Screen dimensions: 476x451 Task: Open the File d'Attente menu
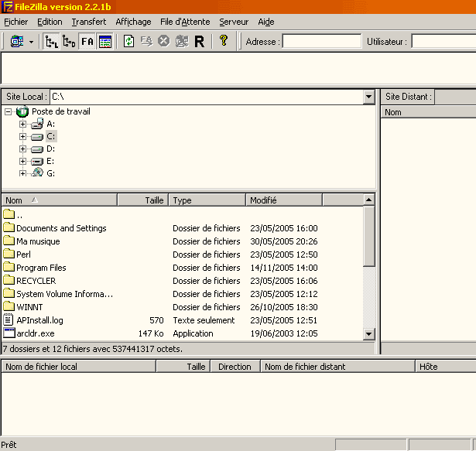(185, 22)
